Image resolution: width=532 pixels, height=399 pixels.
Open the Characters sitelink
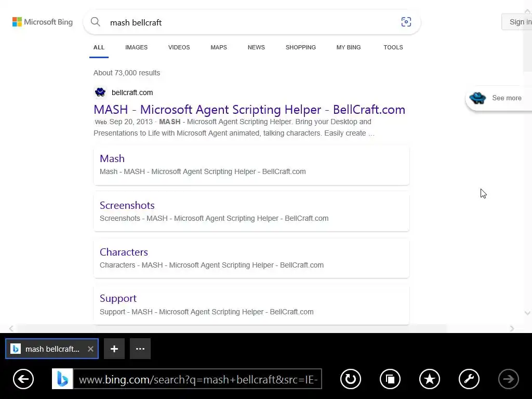124,252
